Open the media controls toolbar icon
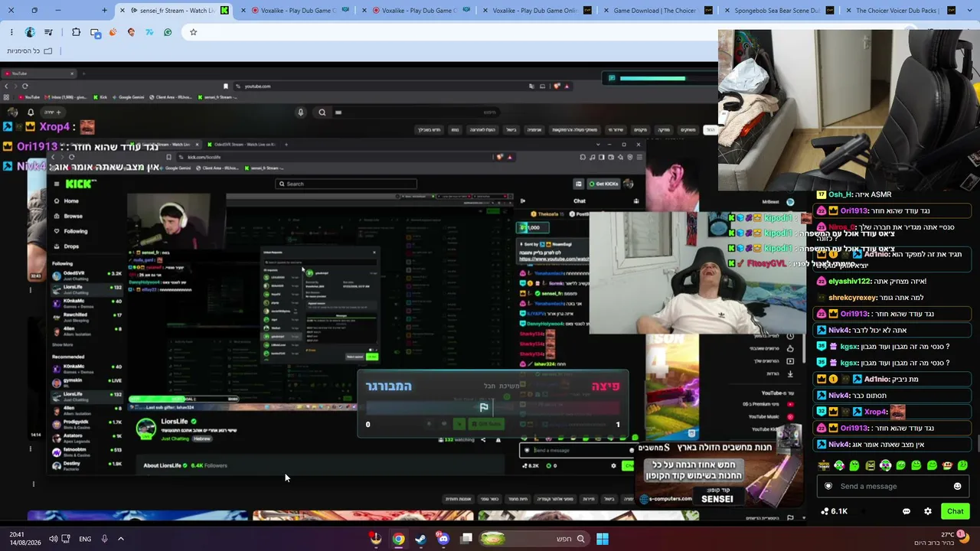Image resolution: width=980 pixels, height=551 pixels. [49, 32]
